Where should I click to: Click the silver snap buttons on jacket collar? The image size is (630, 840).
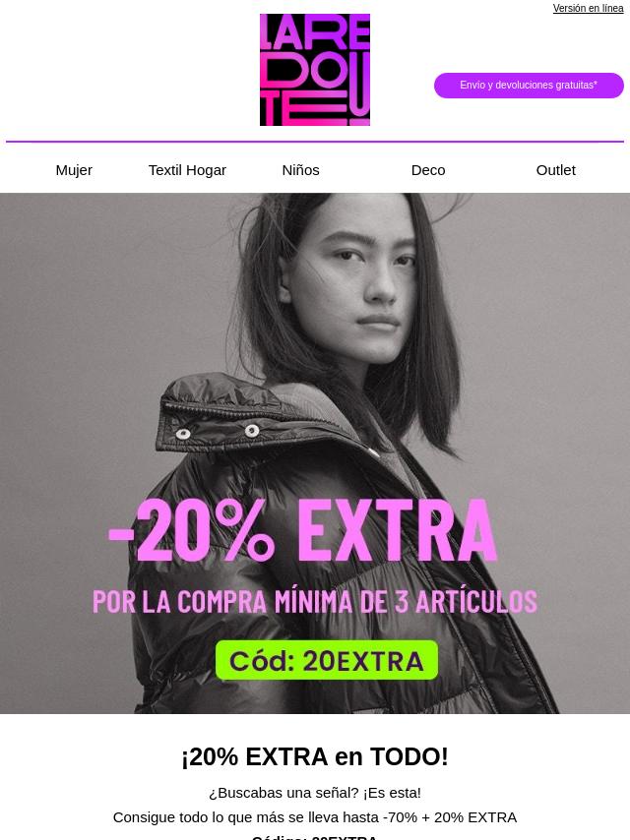[x=218, y=431]
